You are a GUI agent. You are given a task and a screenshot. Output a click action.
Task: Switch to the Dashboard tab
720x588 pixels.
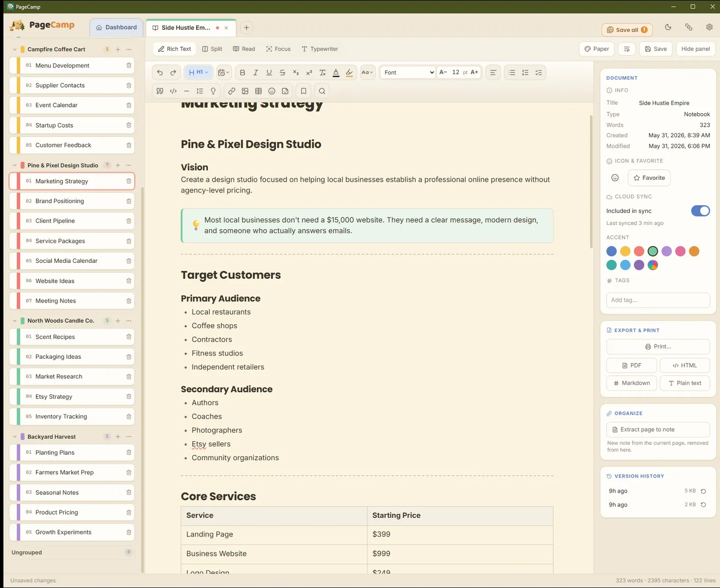116,27
